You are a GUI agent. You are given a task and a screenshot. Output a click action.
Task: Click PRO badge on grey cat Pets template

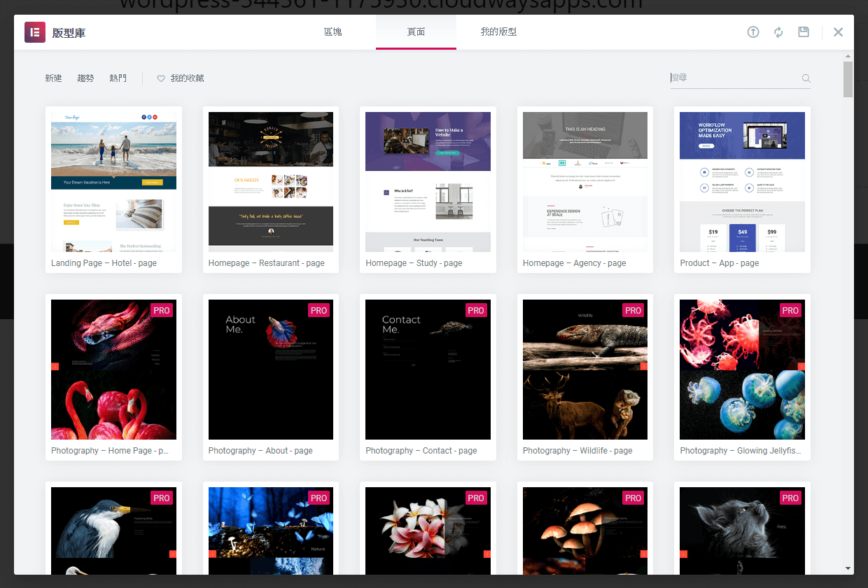pyautogui.click(x=791, y=498)
